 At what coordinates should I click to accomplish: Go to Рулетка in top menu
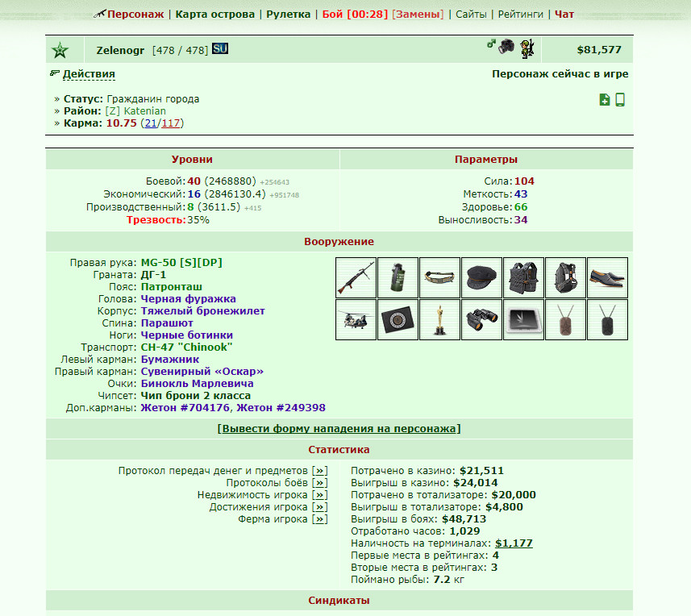point(288,14)
